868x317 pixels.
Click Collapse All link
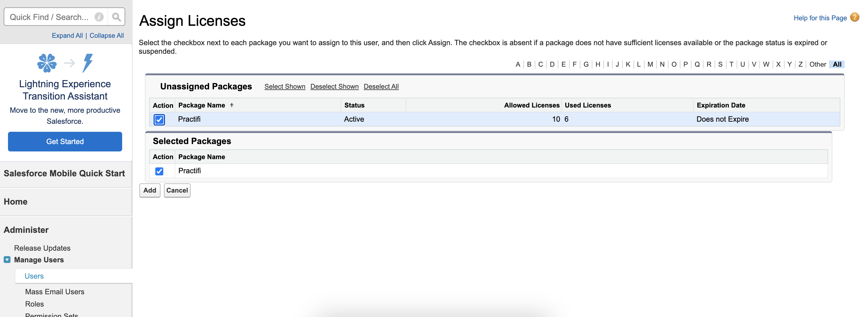coord(107,35)
